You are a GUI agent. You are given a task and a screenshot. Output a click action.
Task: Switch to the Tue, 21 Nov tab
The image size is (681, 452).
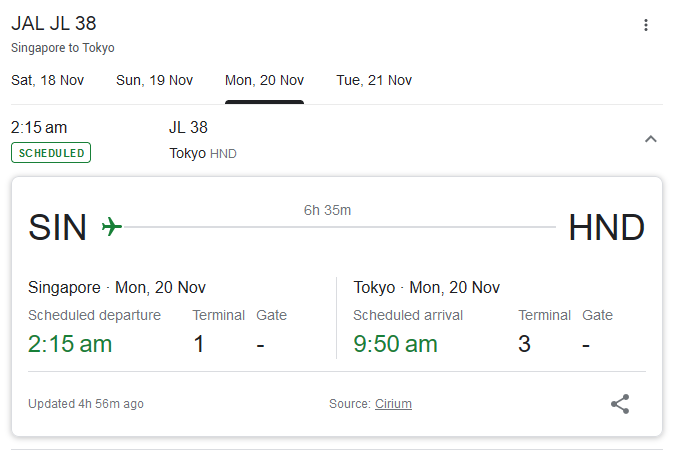coord(374,80)
